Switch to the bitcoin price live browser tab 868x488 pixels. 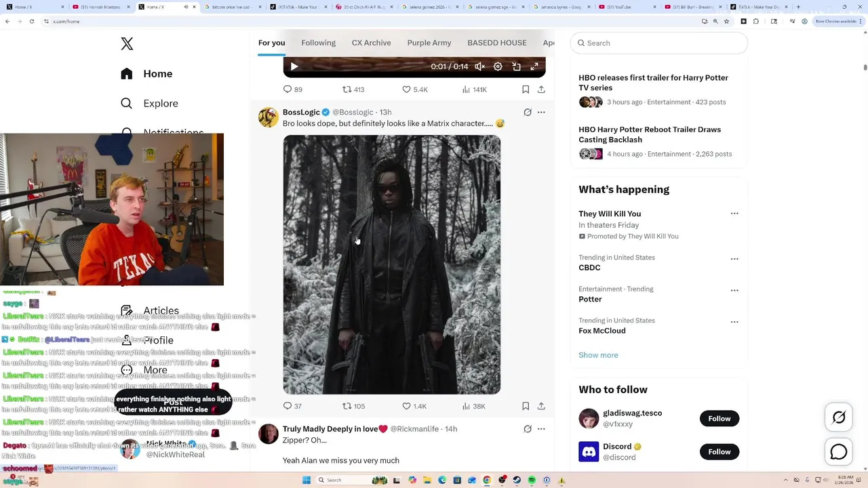click(233, 7)
